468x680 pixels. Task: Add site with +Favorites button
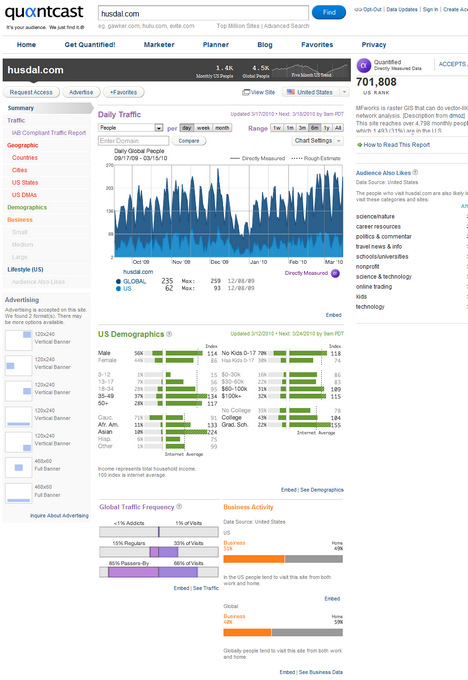[124, 92]
